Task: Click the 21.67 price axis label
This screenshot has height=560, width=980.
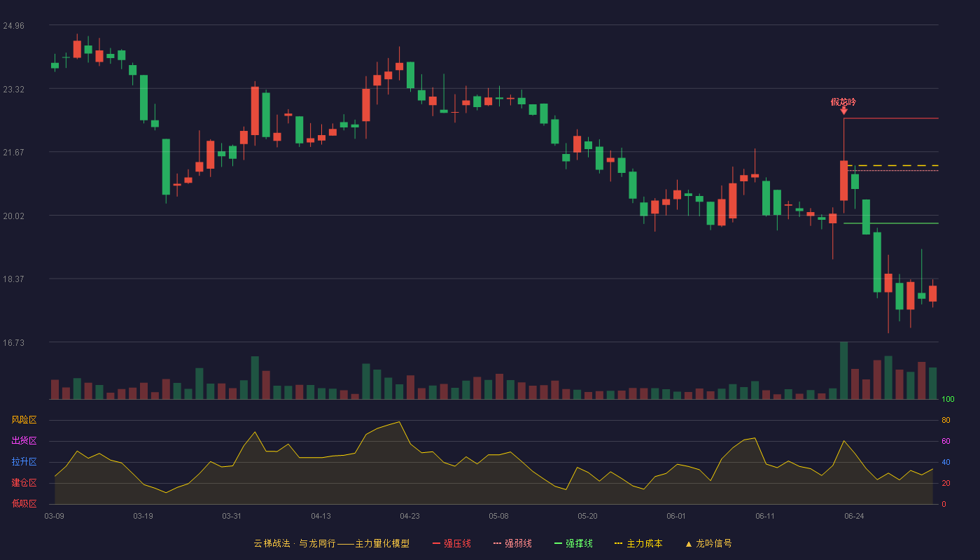Action: tap(13, 153)
